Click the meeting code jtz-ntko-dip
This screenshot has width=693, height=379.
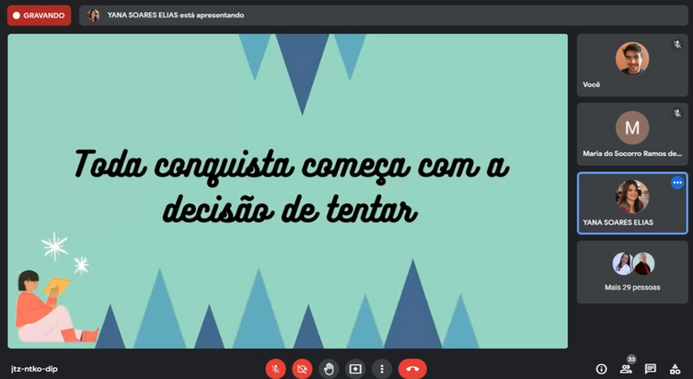coord(34,369)
